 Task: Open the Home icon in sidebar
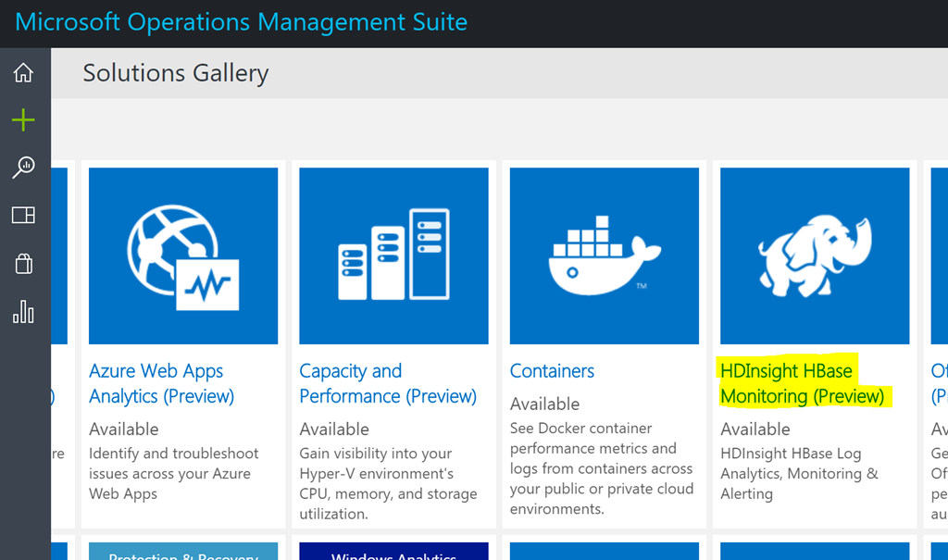(x=23, y=73)
